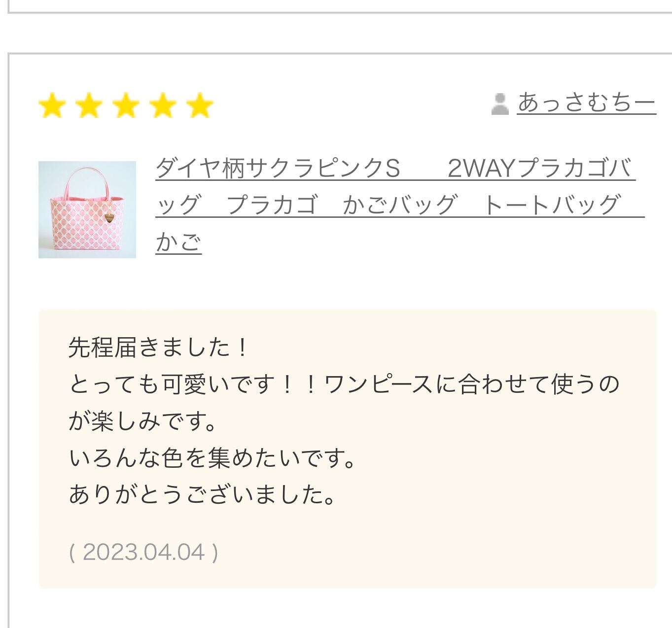Click the second yellow rating star

tap(89, 106)
